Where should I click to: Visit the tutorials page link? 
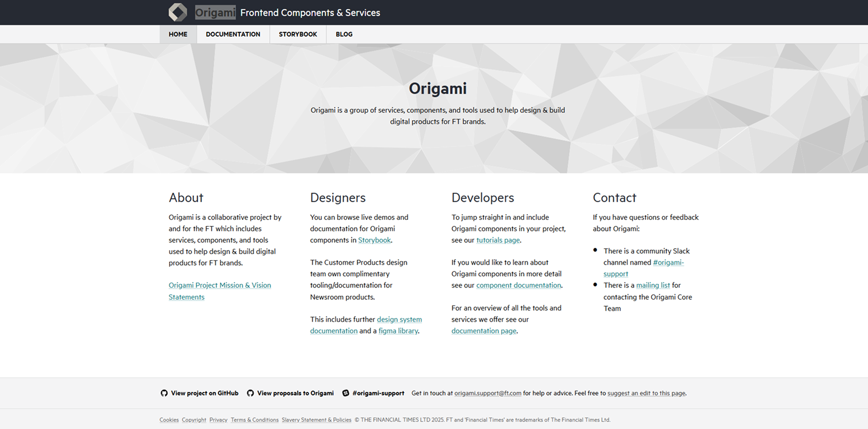(498, 240)
